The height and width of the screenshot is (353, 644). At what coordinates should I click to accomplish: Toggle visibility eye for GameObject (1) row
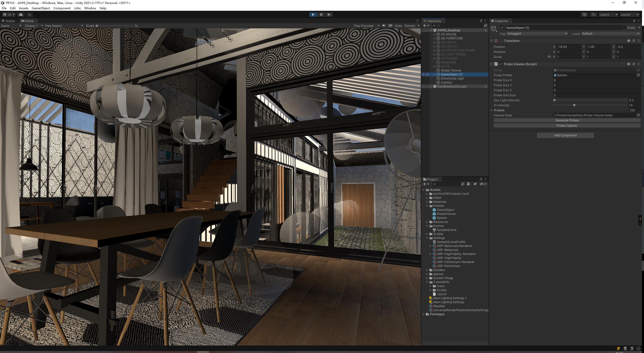(x=423, y=74)
